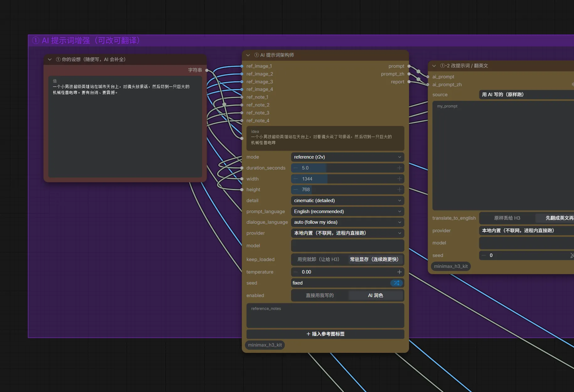Click the temperature 0.00 field
The height and width of the screenshot is (392, 574).
[x=348, y=272]
